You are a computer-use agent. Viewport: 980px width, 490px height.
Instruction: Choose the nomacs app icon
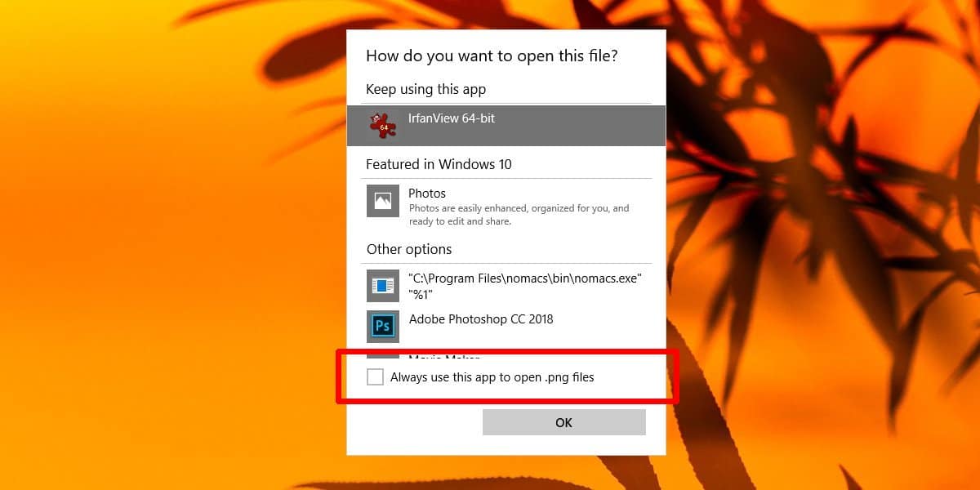(383, 286)
